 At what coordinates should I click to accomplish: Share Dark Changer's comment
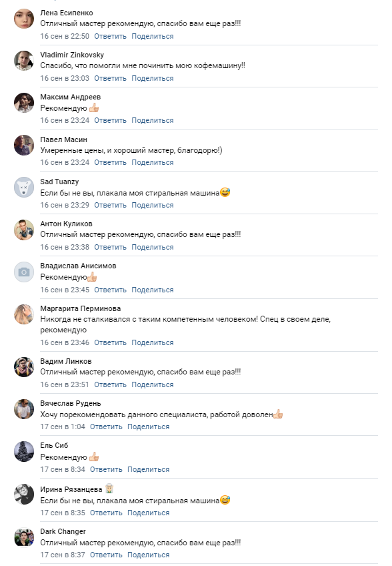(x=148, y=555)
